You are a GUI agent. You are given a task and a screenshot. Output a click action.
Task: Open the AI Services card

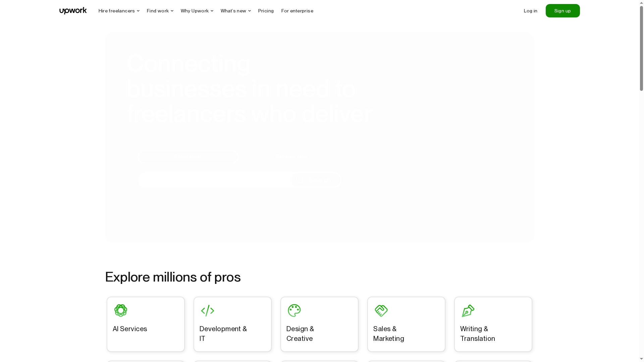point(145,324)
